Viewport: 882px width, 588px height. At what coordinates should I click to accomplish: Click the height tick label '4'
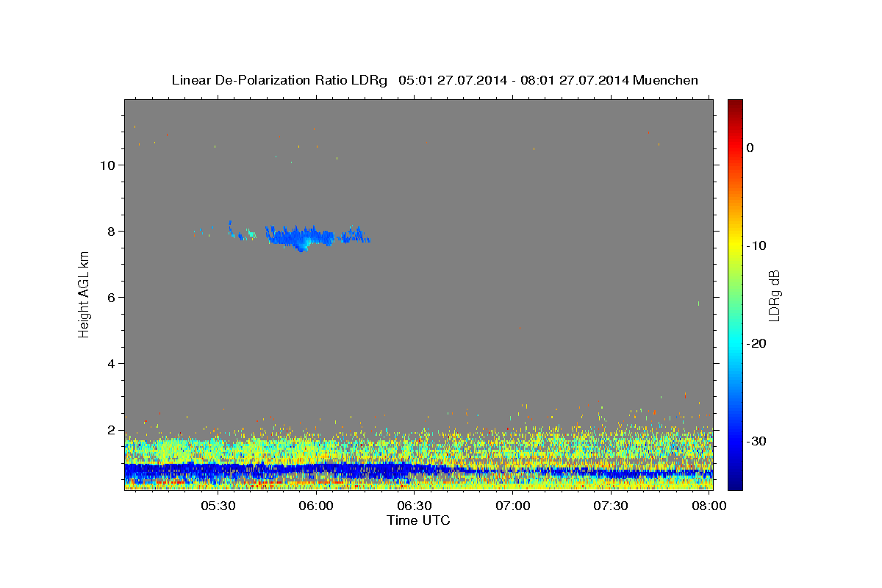[111, 363]
